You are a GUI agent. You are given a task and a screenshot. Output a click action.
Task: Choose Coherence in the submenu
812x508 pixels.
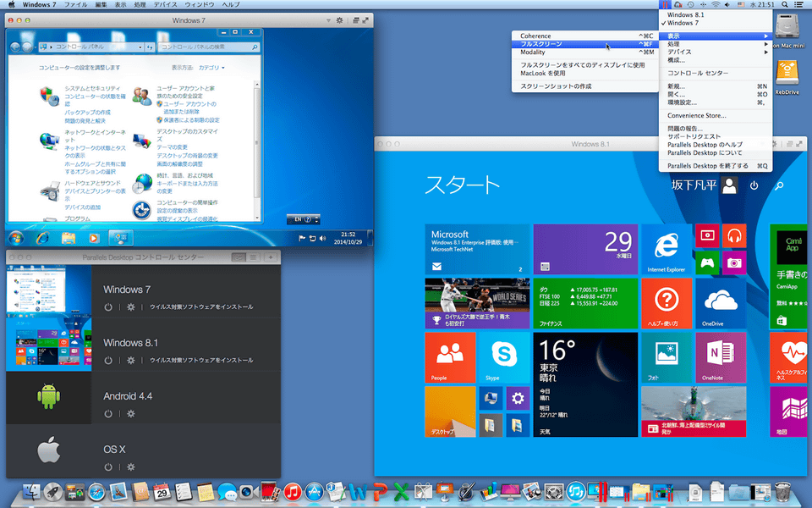(585, 36)
